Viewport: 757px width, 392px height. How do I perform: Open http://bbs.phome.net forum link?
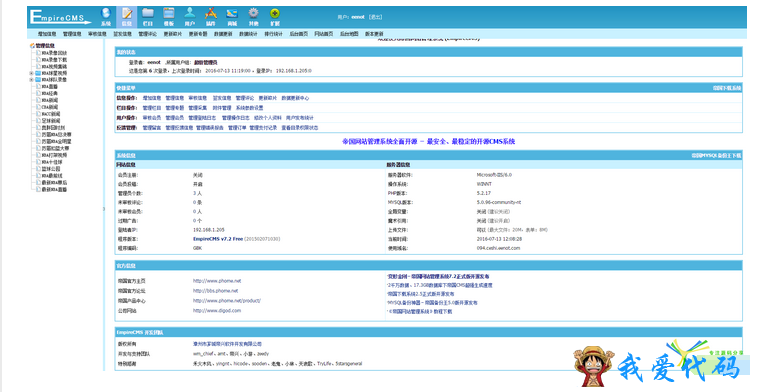[x=215, y=291]
